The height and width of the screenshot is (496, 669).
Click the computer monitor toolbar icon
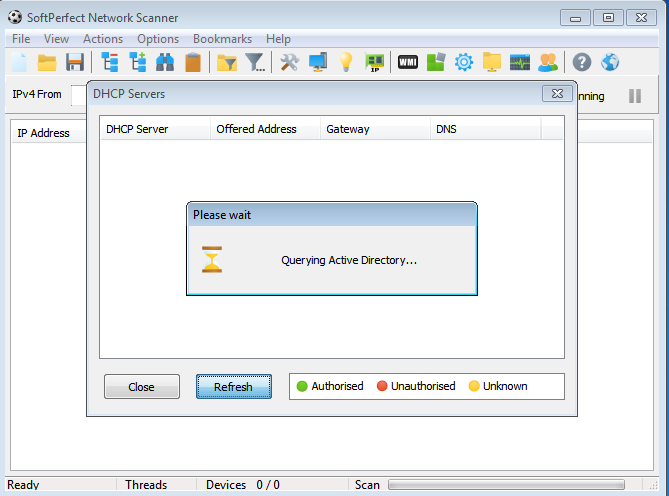click(x=318, y=63)
